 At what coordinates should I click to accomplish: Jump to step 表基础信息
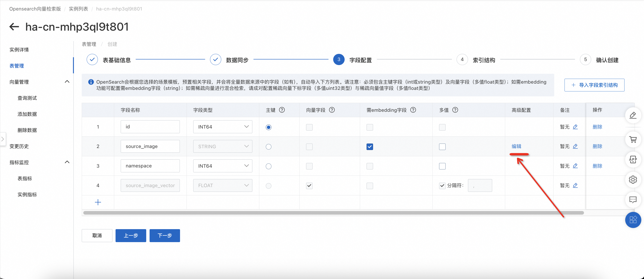[x=109, y=60]
